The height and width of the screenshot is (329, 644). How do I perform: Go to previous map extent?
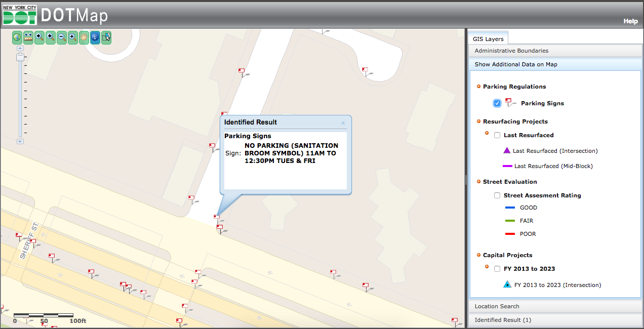[39, 37]
